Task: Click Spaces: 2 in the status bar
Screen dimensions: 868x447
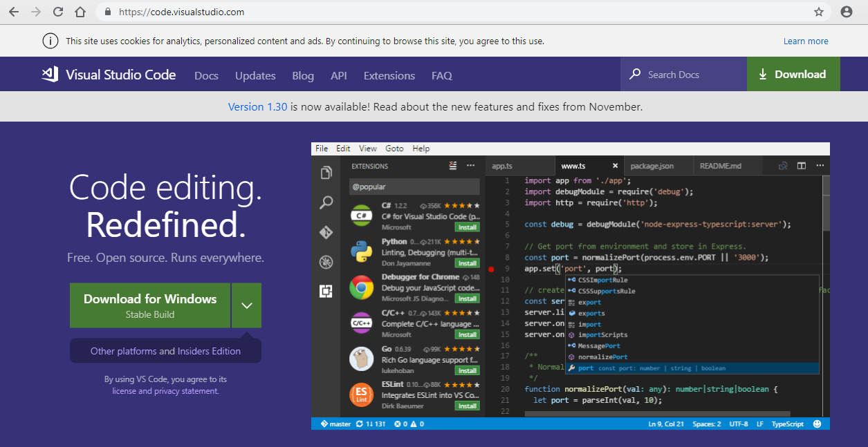Action: click(708, 424)
